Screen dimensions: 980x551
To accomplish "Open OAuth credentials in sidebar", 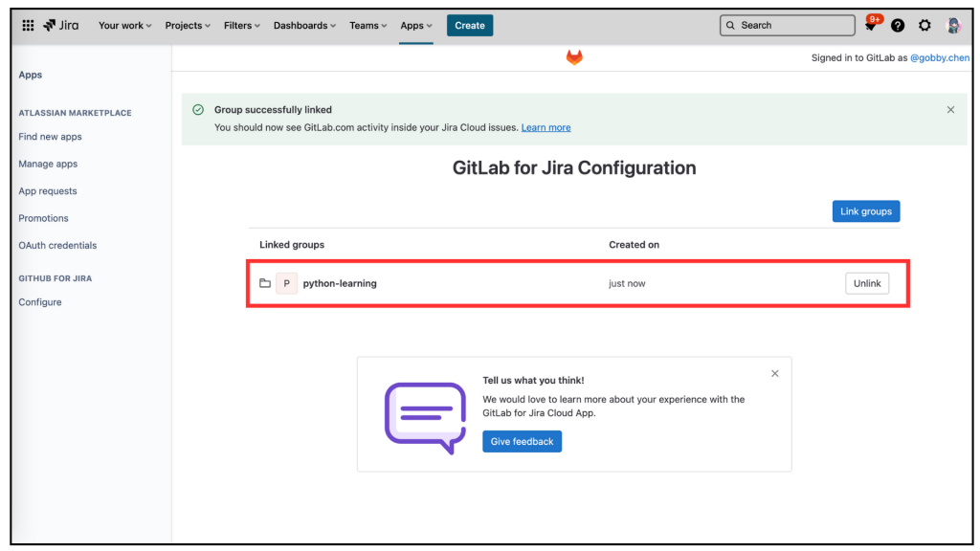I will (57, 246).
